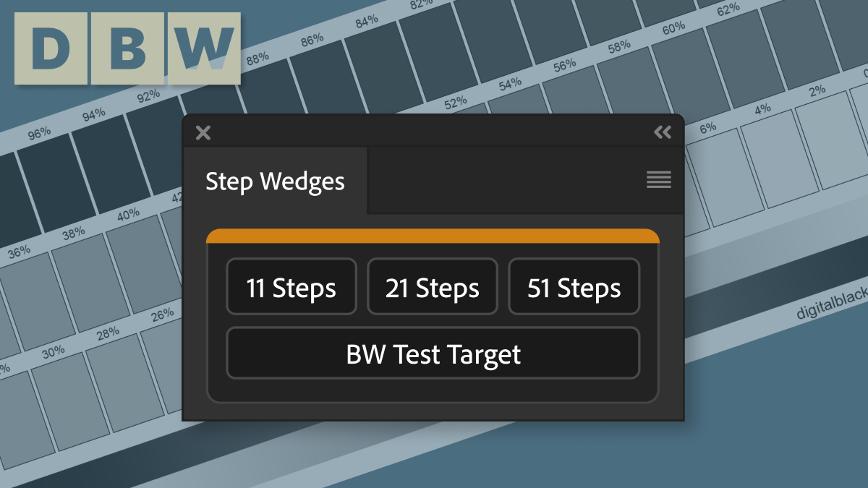The image size is (868, 488).
Task: Select the 51 Steps option
Action: pyautogui.click(x=574, y=286)
